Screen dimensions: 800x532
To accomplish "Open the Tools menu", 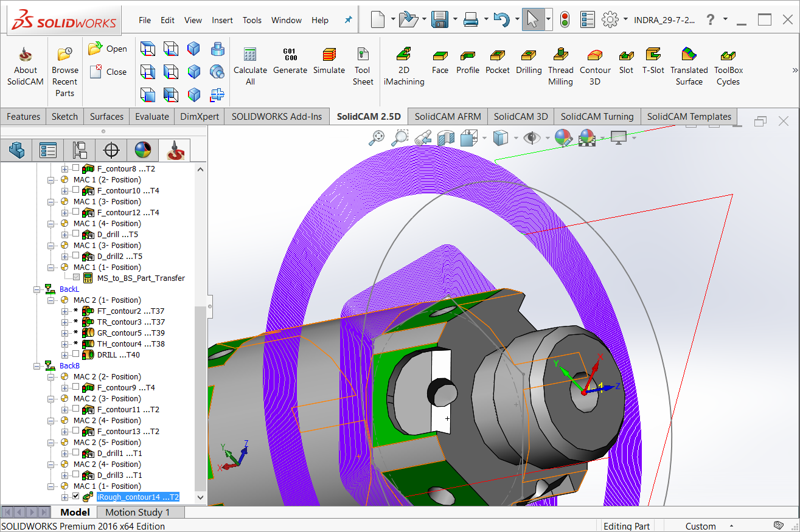I will coord(252,20).
